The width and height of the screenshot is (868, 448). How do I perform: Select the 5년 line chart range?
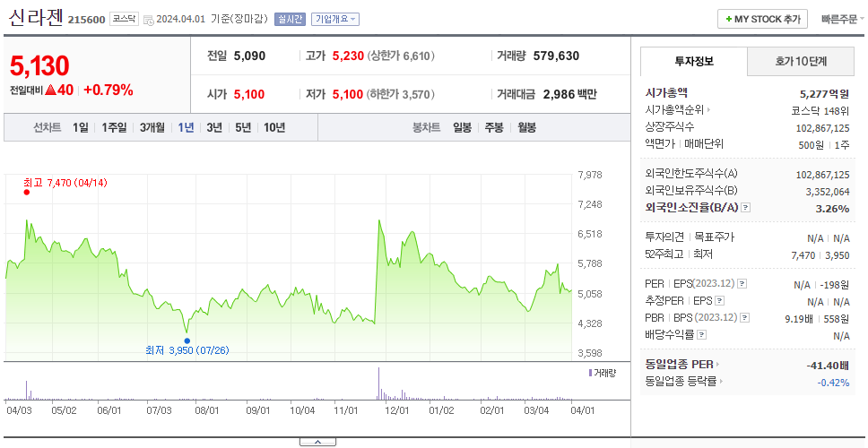click(x=243, y=128)
